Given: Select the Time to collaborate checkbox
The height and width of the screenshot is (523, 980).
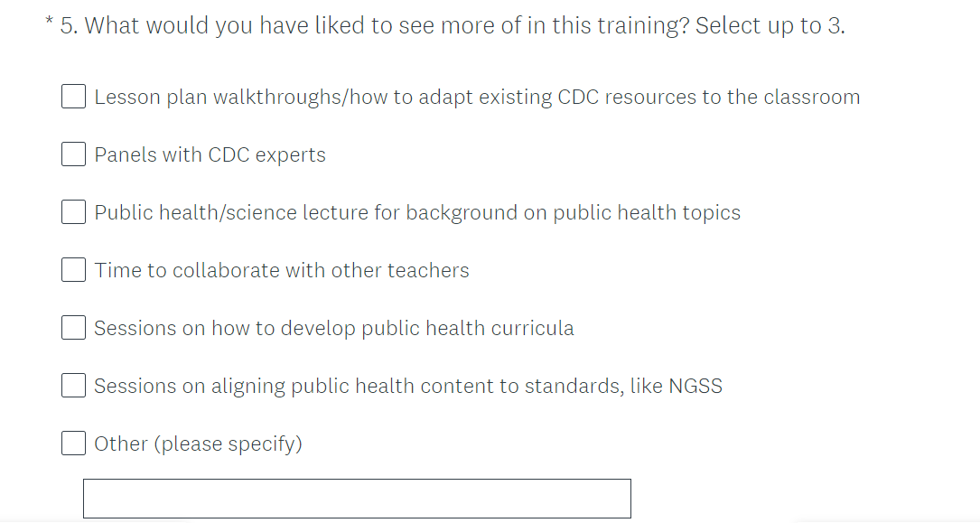Looking at the screenshot, I should pos(74,270).
